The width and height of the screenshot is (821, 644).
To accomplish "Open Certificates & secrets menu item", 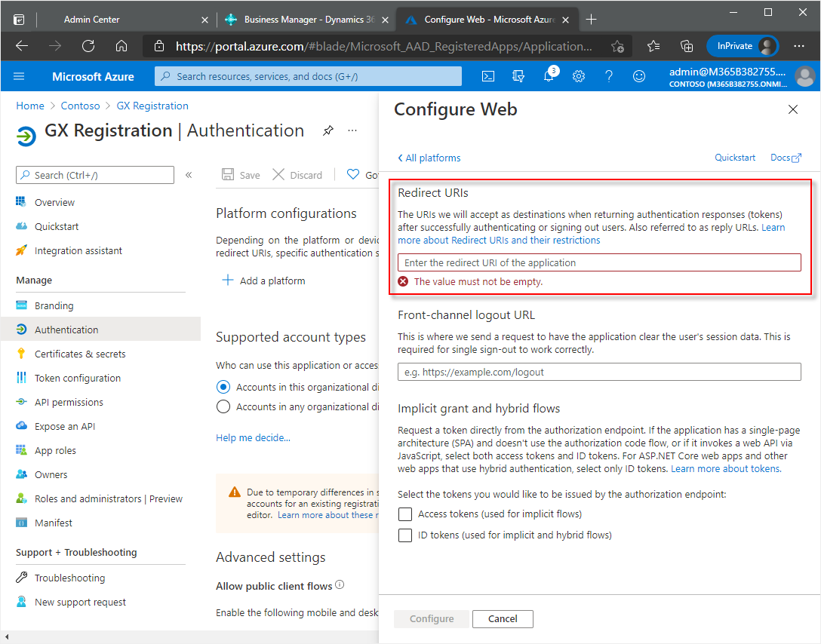I will tap(80, 354).
